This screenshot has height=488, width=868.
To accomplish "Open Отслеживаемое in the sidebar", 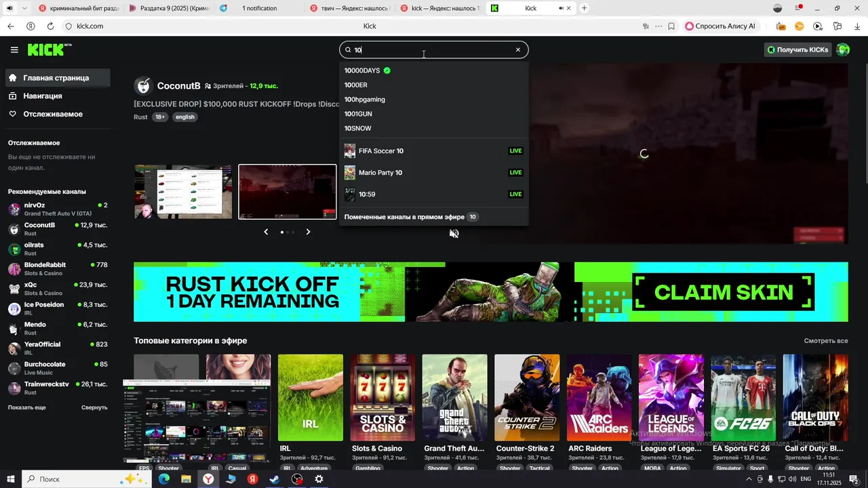I will 57,114.
